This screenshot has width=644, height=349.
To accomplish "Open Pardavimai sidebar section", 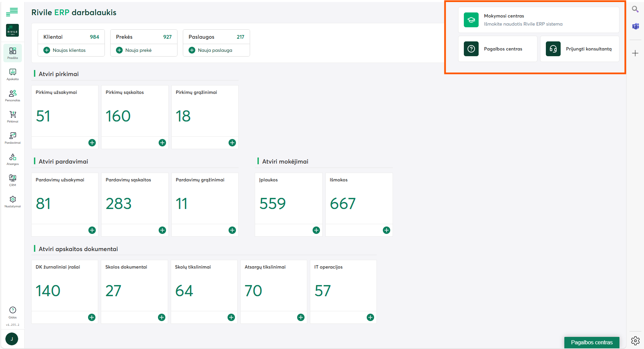I will click(x=12, y=138).
